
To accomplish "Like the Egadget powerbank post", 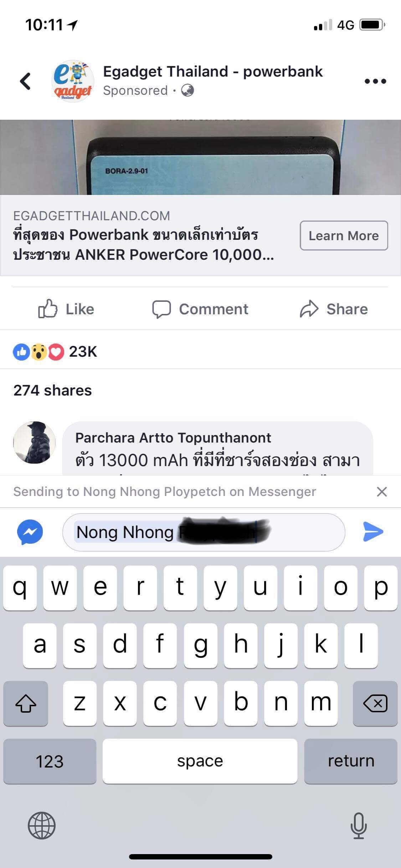I will pos(66,309).
